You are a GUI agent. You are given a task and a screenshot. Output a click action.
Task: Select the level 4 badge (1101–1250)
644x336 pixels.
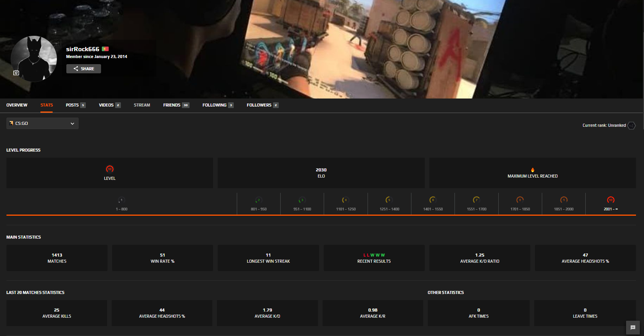coord(345,200)
